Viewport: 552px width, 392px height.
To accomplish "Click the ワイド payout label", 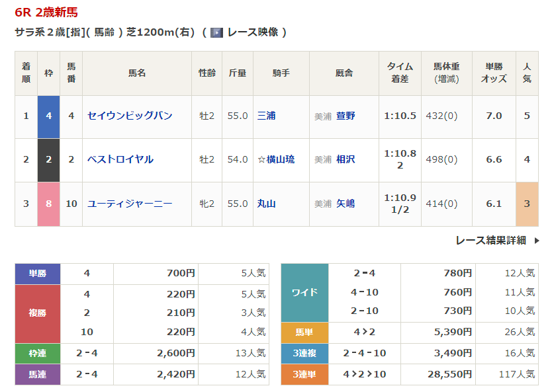I will 304,292.
